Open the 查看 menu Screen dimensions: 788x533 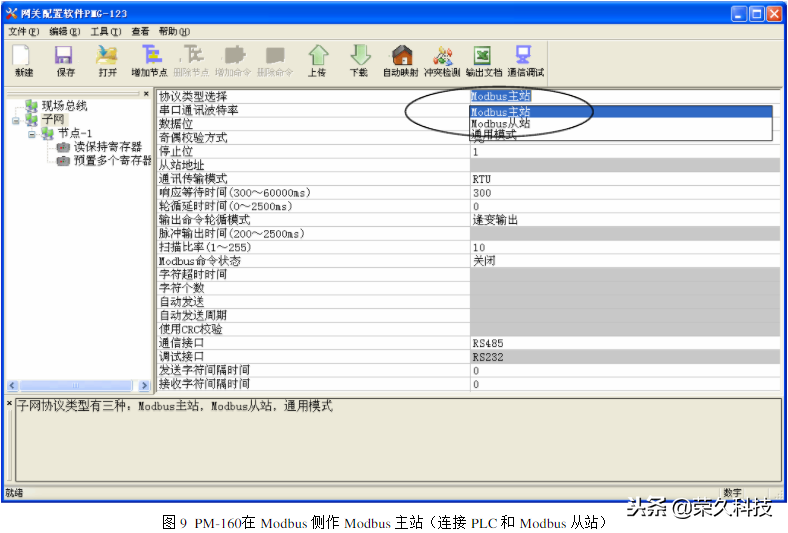coord(140,32)
